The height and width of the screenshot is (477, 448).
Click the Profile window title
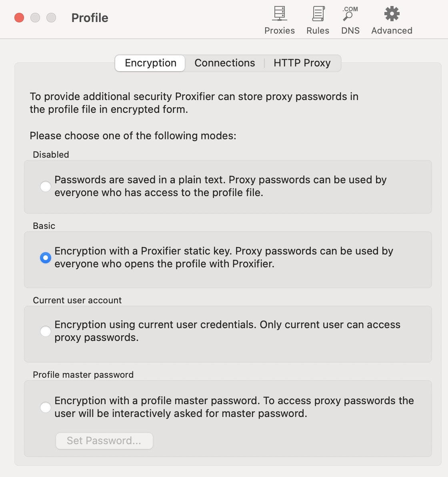pyautogui.click(x=90, y=18)
